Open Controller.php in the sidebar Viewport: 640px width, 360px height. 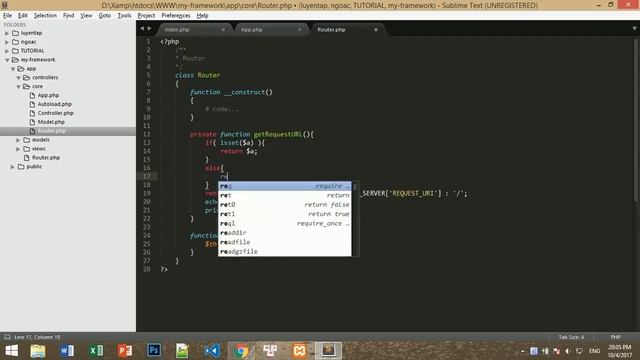[56, 113]
